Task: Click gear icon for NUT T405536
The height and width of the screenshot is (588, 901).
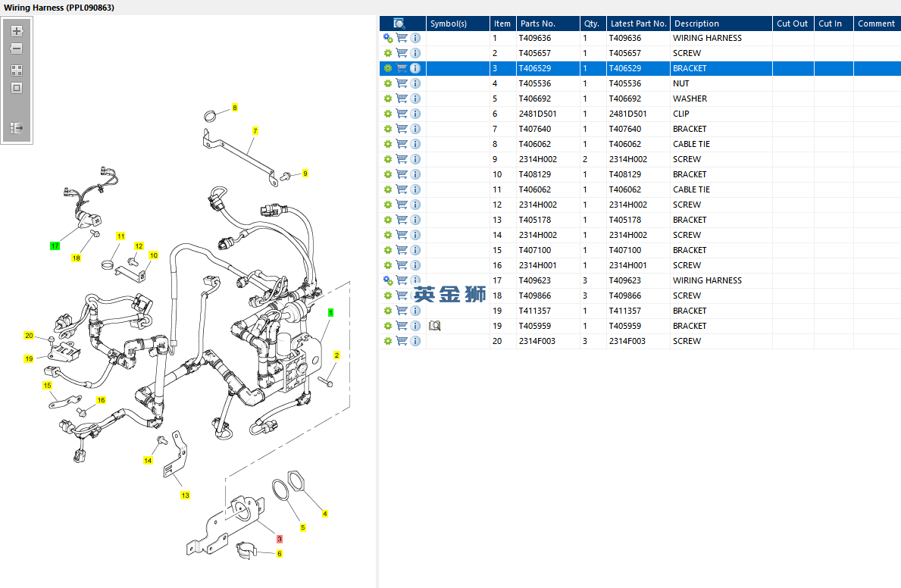Action: (x=388, y=83)
